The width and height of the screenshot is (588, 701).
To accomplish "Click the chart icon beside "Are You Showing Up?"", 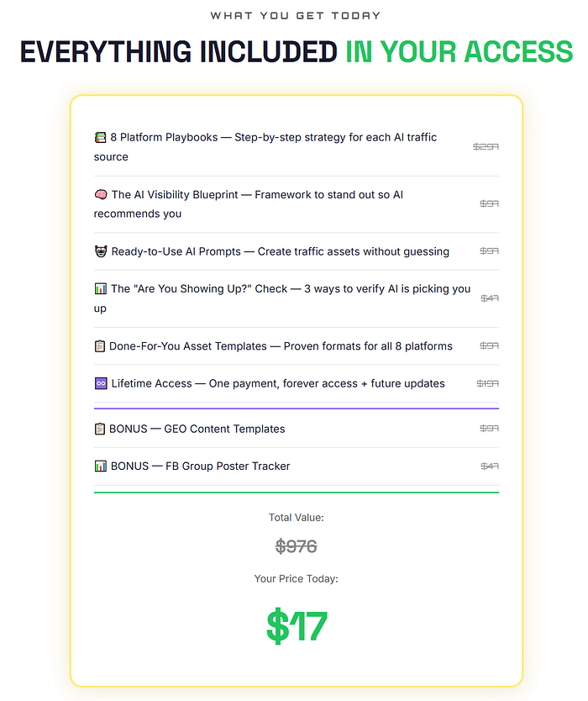I will click(x=101, y=288).
